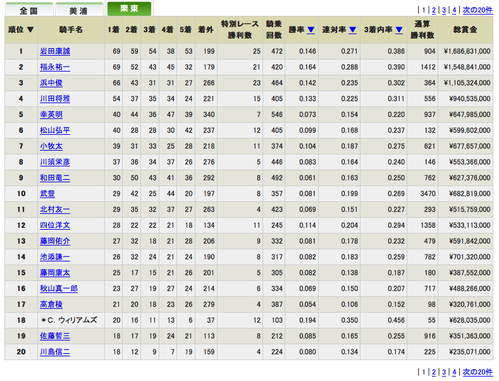Click top 次の20件 next link
499x381 pixels.
tap(477, 10)
